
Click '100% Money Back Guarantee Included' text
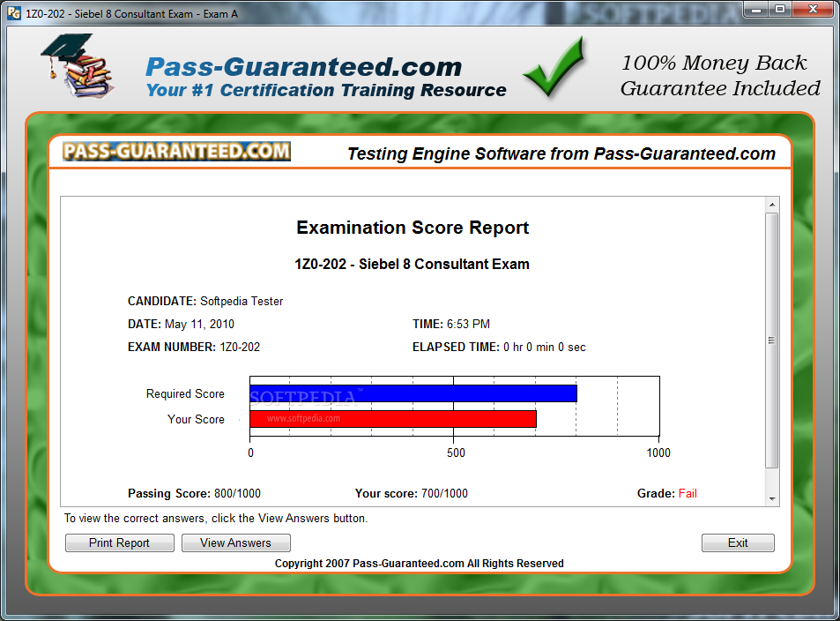pyautogui.click(x=720, y=76)
